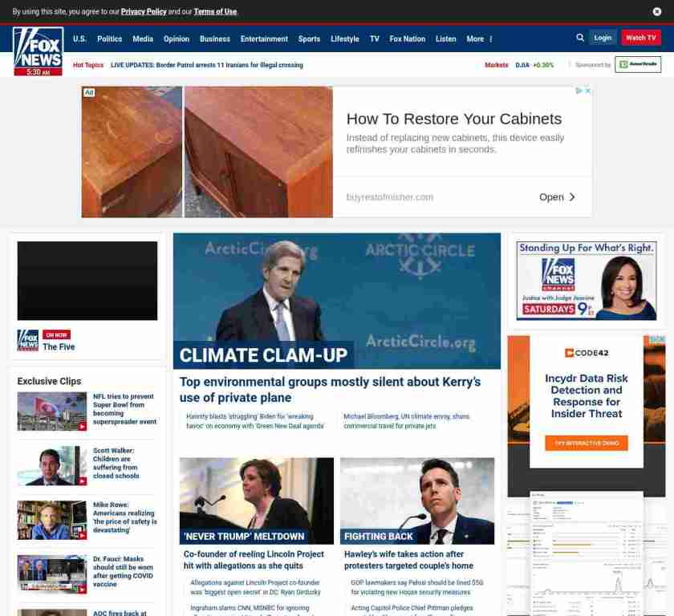The width and height of the screenshot is (674, 616).
Task: Dismiss the privacy policy banner with X
Action: [x=657, y=12]
